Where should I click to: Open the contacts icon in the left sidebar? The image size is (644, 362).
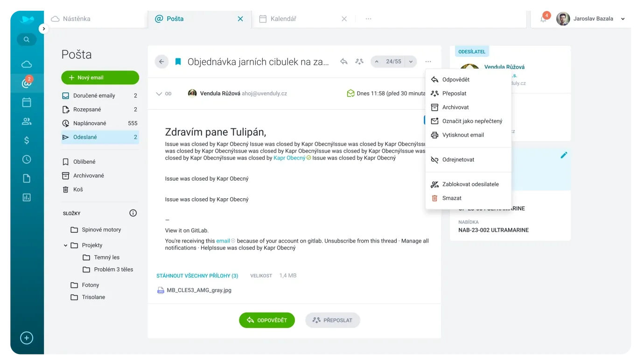[x=27, y=121]
